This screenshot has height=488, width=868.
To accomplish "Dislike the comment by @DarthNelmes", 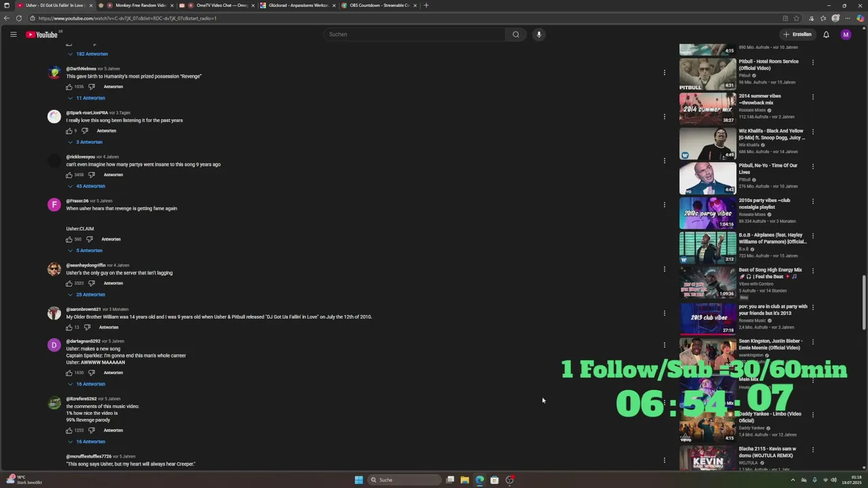I will point(92,87).
